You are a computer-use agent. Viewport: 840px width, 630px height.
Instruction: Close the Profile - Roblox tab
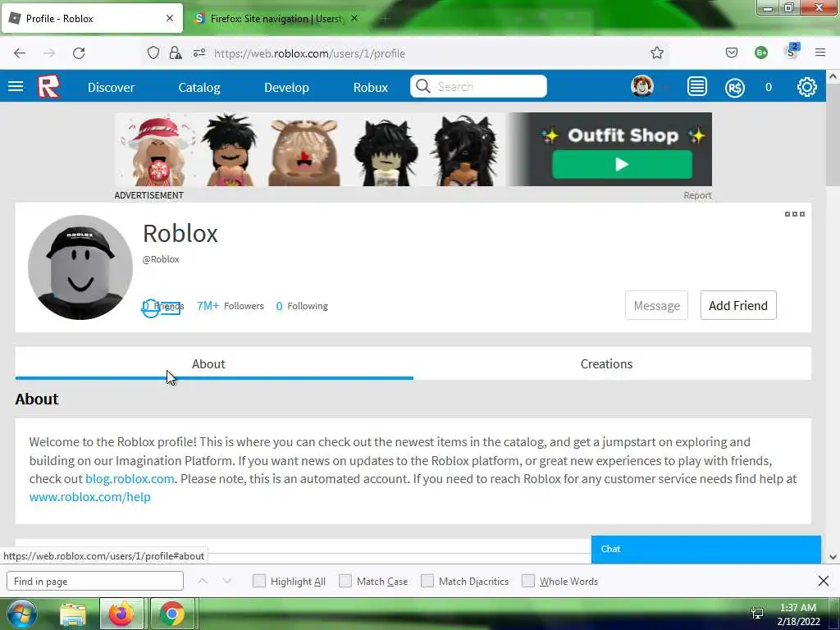pyautogui.click(x=170, y=18)
